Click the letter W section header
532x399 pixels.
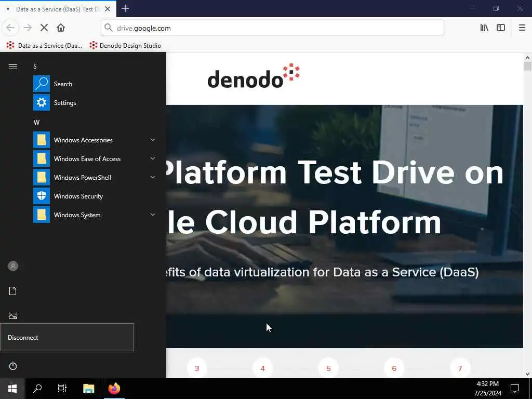pos(36,122)
